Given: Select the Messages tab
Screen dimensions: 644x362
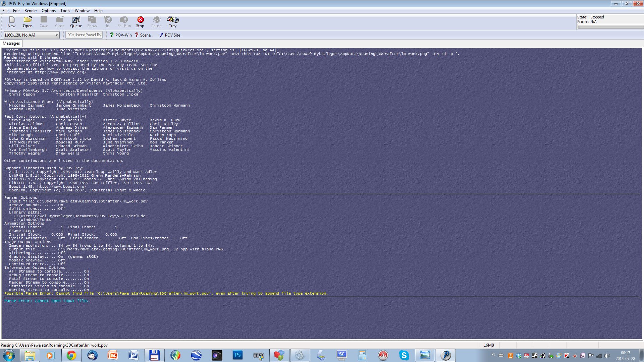Looking at the screenshot, I should [x=11, y=43].
